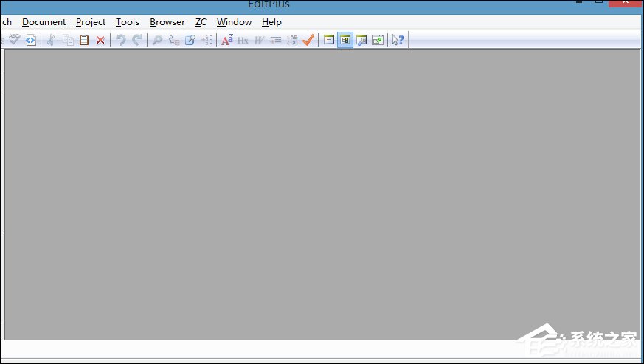Click the Output window magnifier icon
Screen dimensions: 644x364
pyautogui.click(x=361, y=40)
